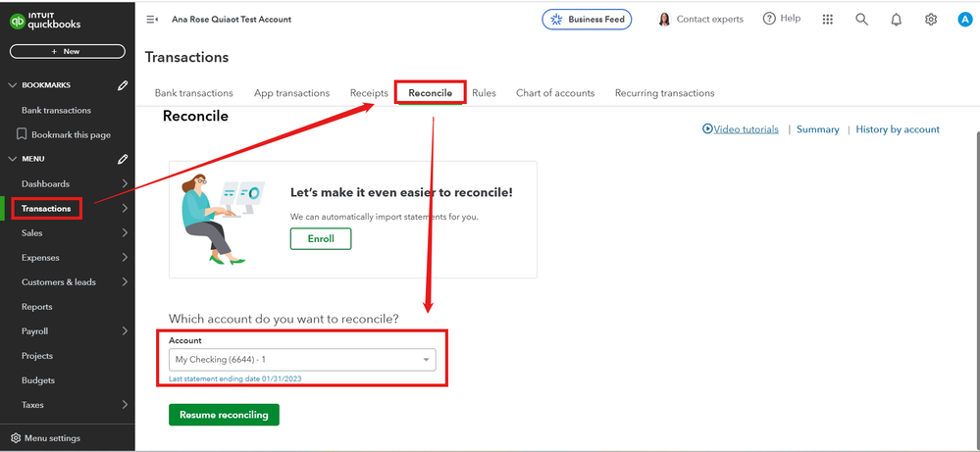The width and height of the screenshot is (980, 452).
Task: Click the Menu settings gear icon
Action: point(16,438)
